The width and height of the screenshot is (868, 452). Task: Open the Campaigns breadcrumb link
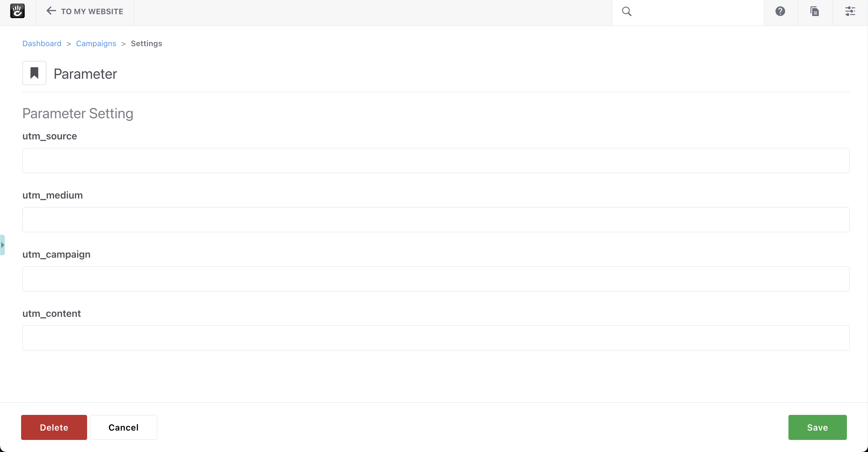coord(96,43)
